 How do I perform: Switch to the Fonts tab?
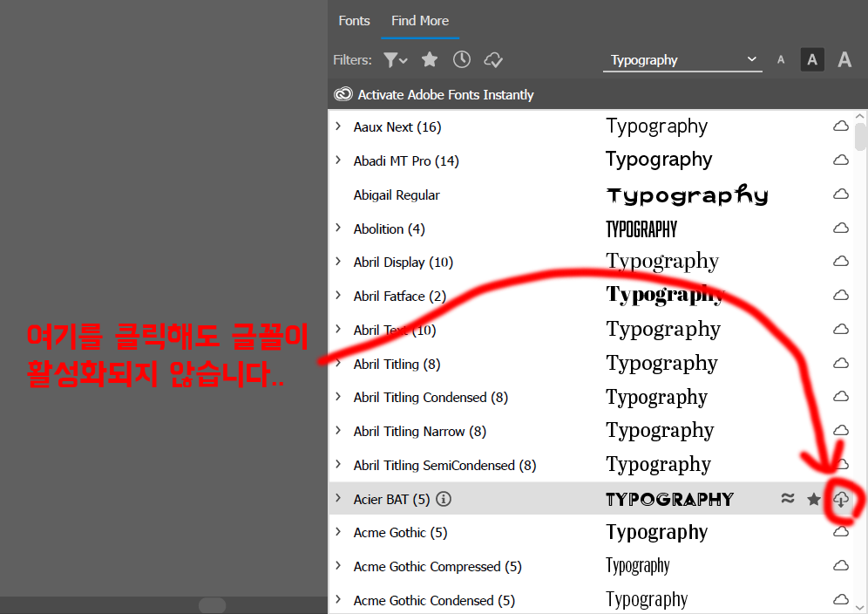(x=355, y=21)
